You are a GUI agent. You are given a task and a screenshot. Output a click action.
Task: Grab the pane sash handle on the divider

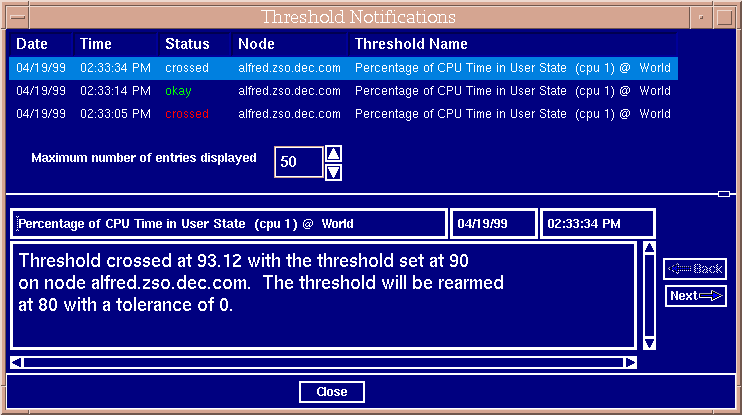pos(724,193)
